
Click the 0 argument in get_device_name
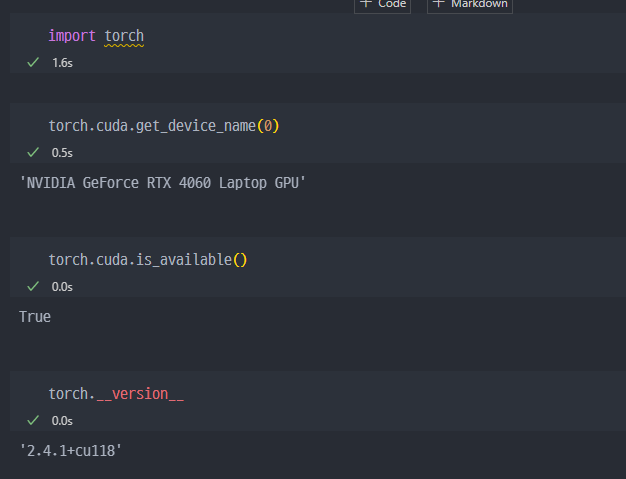(x=267, y=126)
